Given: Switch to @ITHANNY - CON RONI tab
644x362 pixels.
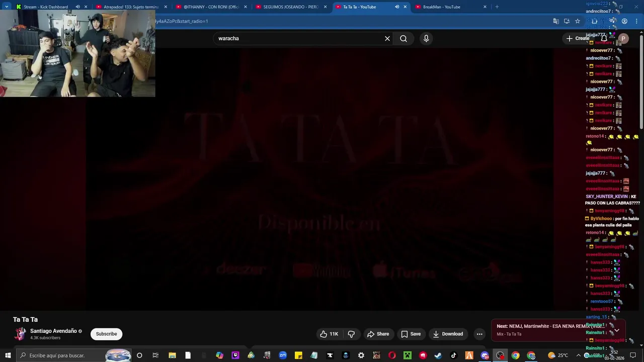Looking at the screenshot, I should click(211, 7).
